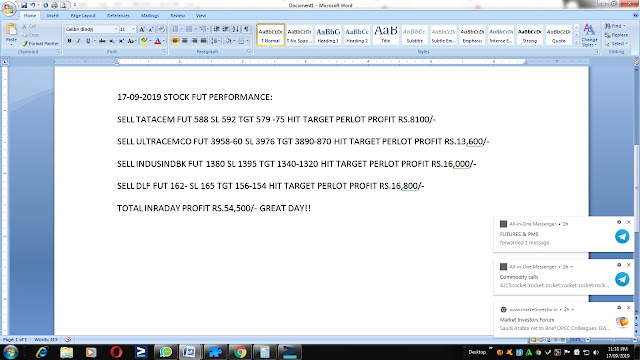Open the Find dropdown

[615, 26]
